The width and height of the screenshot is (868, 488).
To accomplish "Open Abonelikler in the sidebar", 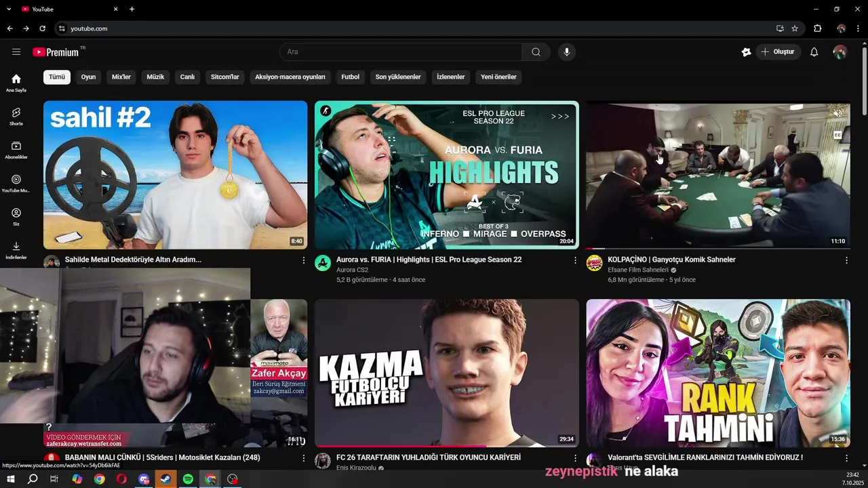I will (16, 150).
